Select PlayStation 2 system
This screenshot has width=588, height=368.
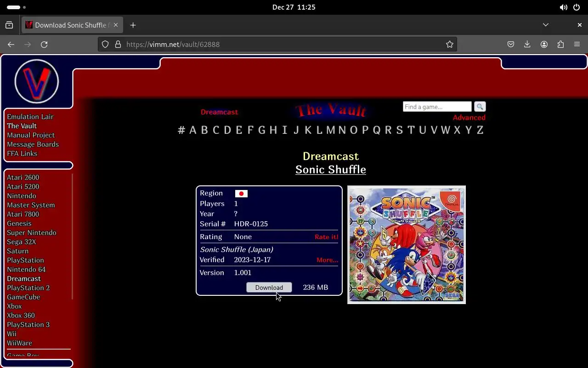tap(28, 288)
